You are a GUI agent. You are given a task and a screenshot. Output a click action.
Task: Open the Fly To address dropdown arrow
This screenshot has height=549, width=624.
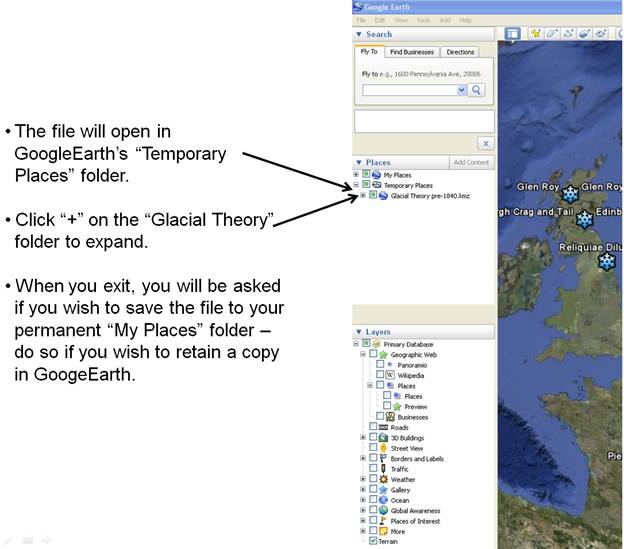point(461,90)
